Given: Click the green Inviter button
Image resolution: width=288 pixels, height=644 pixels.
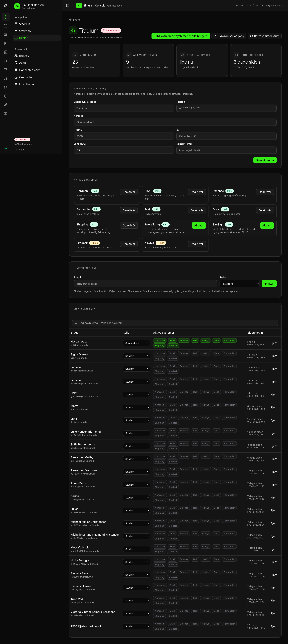Looking at the screenshot, I should (x=269, y=284).
